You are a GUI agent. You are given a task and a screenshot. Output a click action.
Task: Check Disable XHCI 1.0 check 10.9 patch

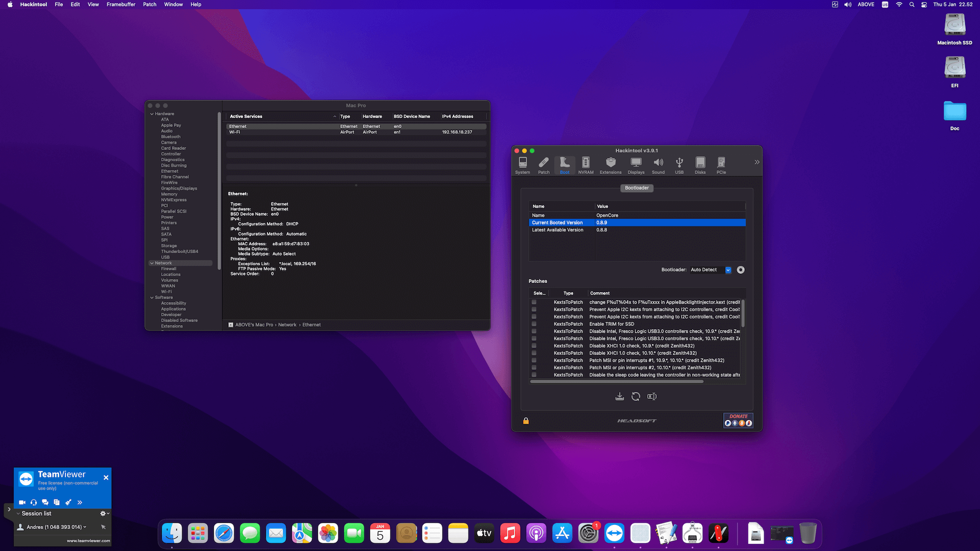tap(534, 346)
